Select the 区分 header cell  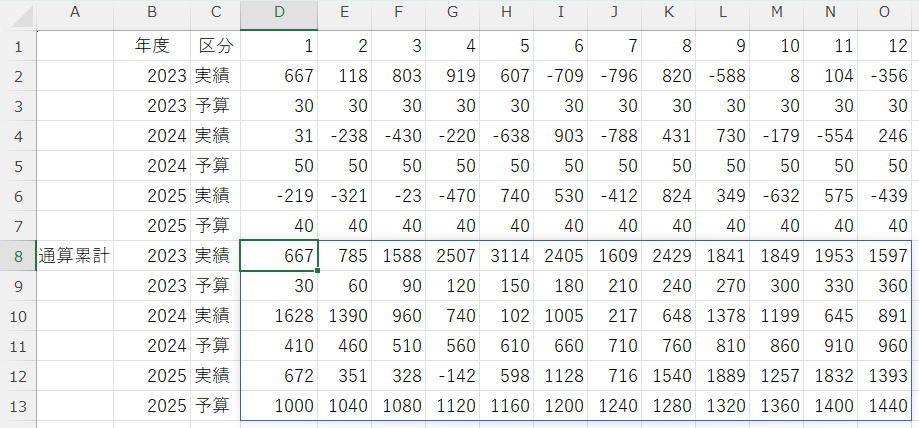(215, 46)
